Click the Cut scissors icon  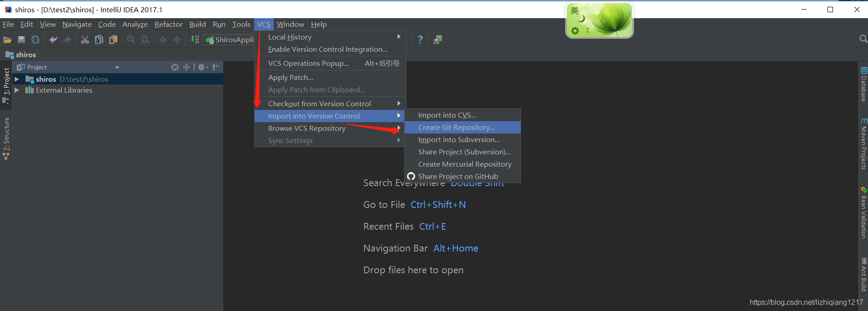(x=85, y=40)
